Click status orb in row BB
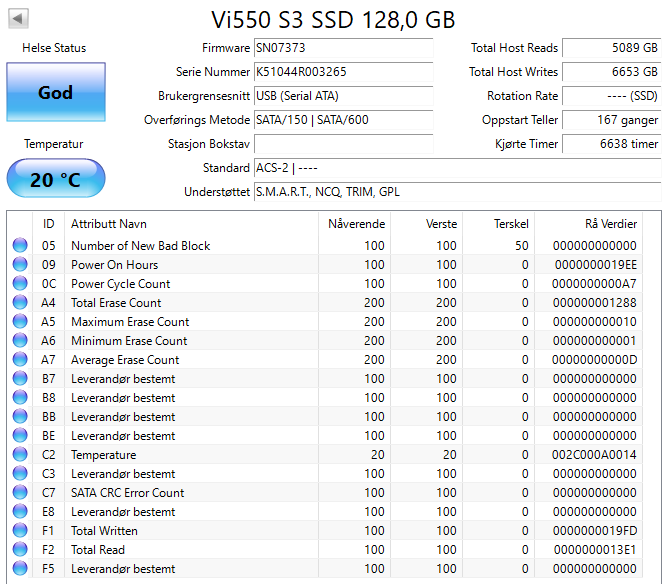This screenshot has height=584, width=669. [20, 416]
